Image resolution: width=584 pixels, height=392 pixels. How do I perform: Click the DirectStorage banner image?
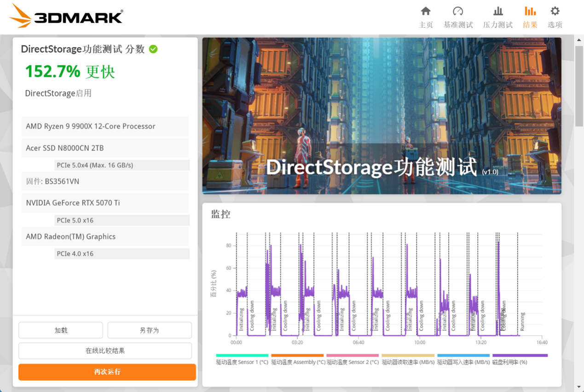tap(382, 115)
